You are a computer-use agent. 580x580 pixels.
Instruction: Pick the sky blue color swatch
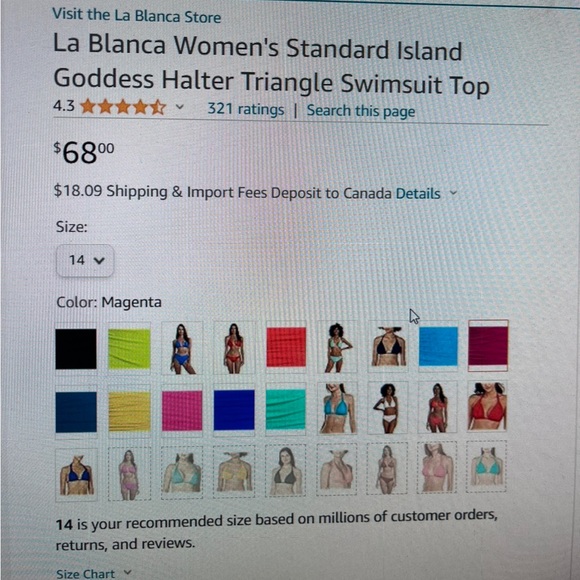click(438, 346)
